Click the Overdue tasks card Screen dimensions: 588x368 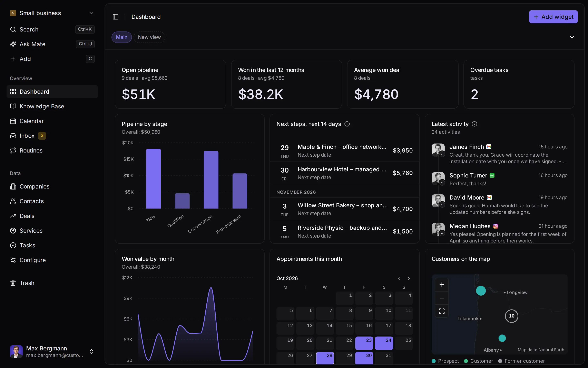519,84
